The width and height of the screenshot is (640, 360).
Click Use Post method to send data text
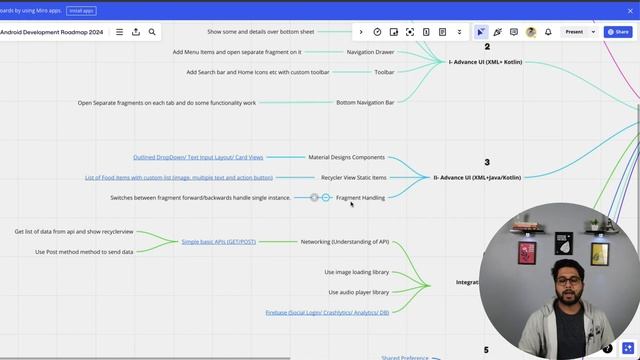[84, 252]
